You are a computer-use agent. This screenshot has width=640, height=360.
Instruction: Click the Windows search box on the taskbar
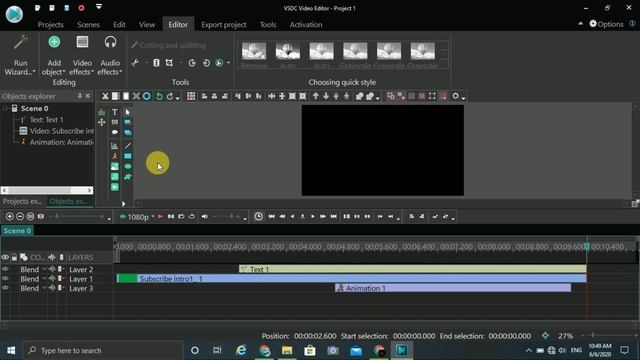click(x=102, y=351)
